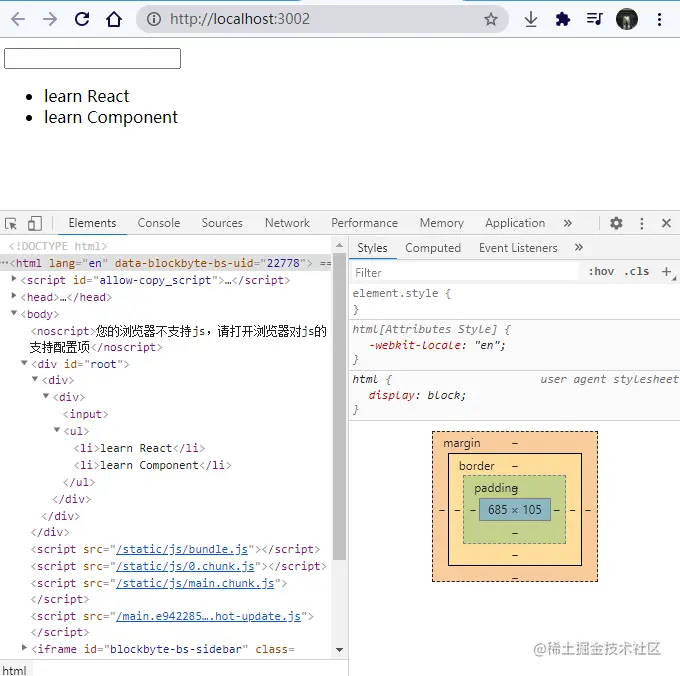Expand the allow-copy_script script node
680x676 pixels.
pyautogui.click(x=14, y=279)
